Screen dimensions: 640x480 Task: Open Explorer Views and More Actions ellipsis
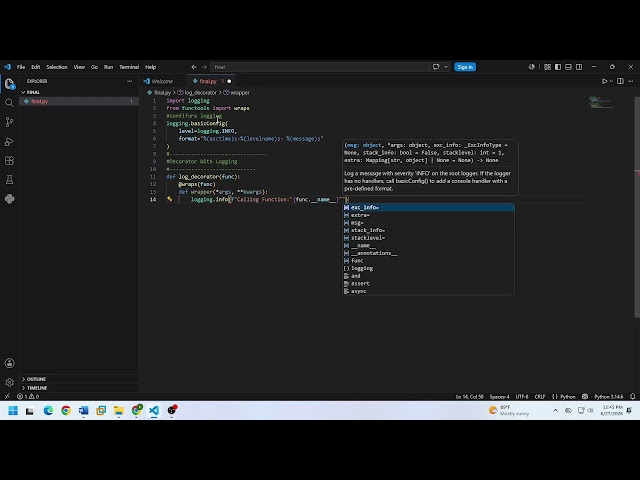point(130,81)
